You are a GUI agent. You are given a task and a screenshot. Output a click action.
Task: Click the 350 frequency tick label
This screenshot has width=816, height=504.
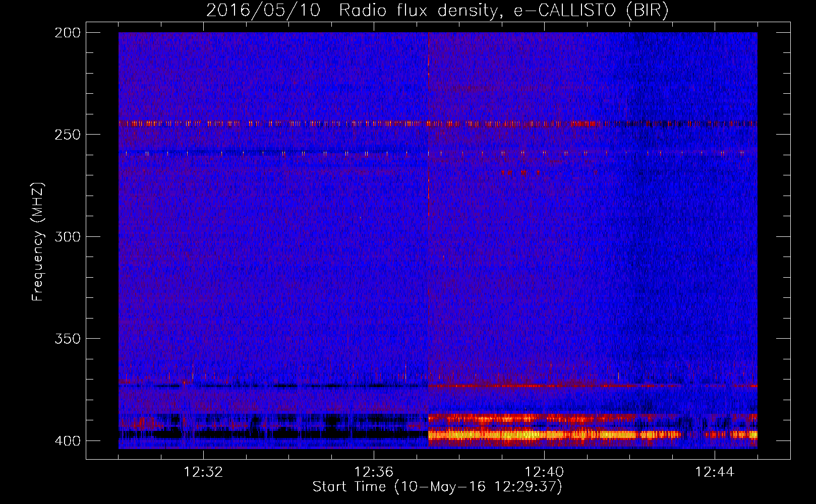point(68,338)
